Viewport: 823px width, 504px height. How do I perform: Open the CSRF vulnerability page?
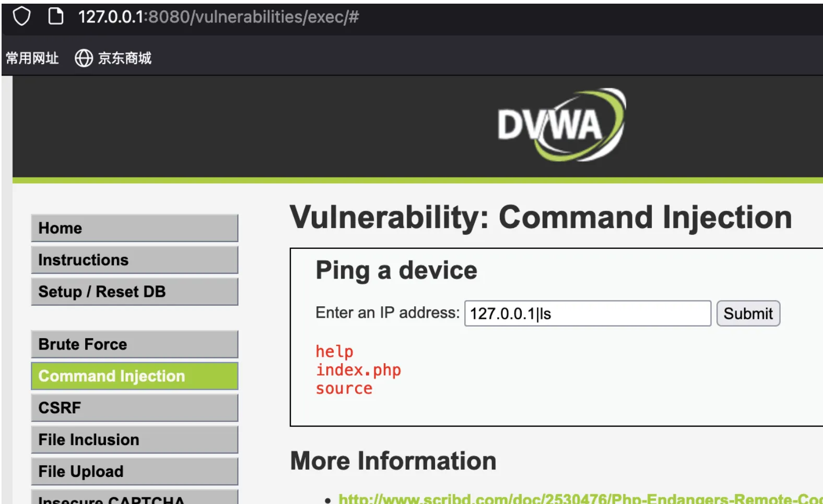pyautogui.click(x=135, y=408)
